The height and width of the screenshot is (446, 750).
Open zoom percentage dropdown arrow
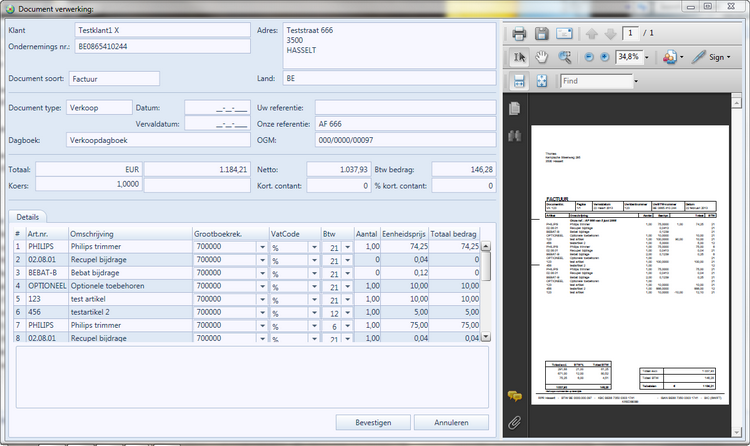point(647,57)
